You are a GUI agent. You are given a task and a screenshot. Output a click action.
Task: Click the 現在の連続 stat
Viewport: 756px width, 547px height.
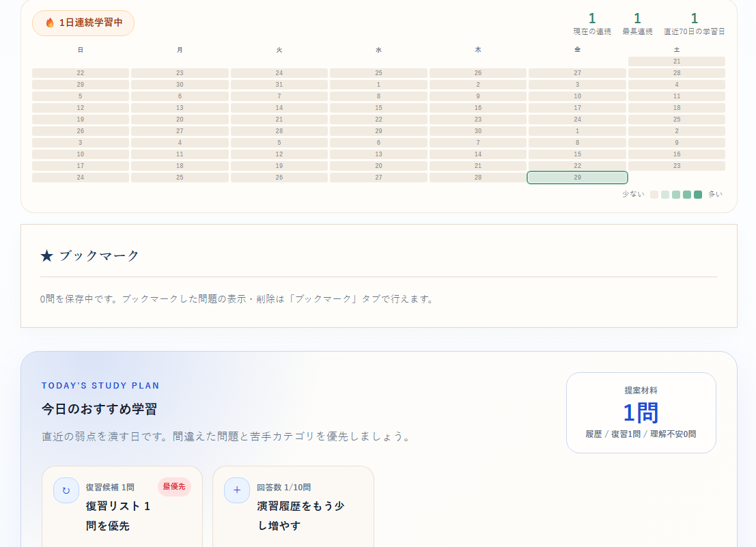[x=592, y=24]
